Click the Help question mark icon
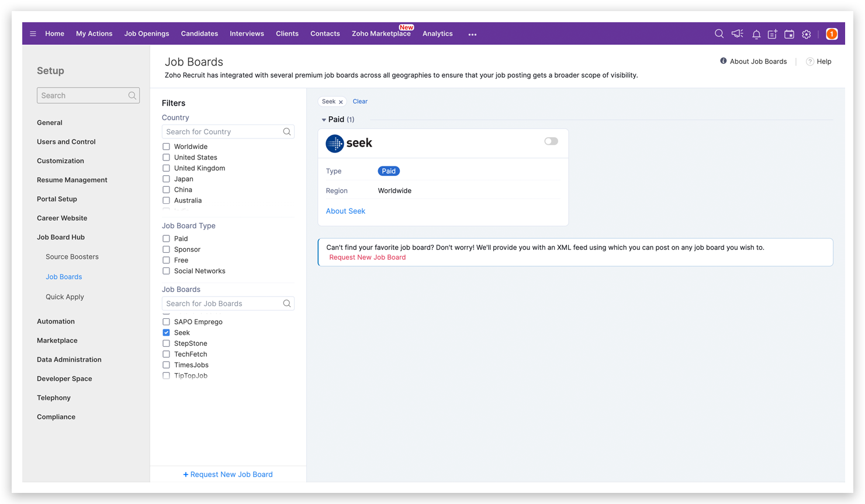 tap(809, 61)
